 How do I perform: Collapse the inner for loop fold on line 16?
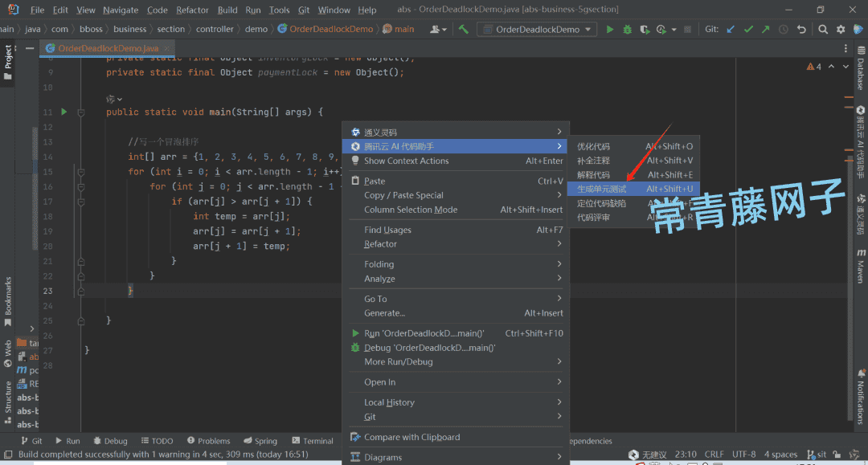point(81,187)
